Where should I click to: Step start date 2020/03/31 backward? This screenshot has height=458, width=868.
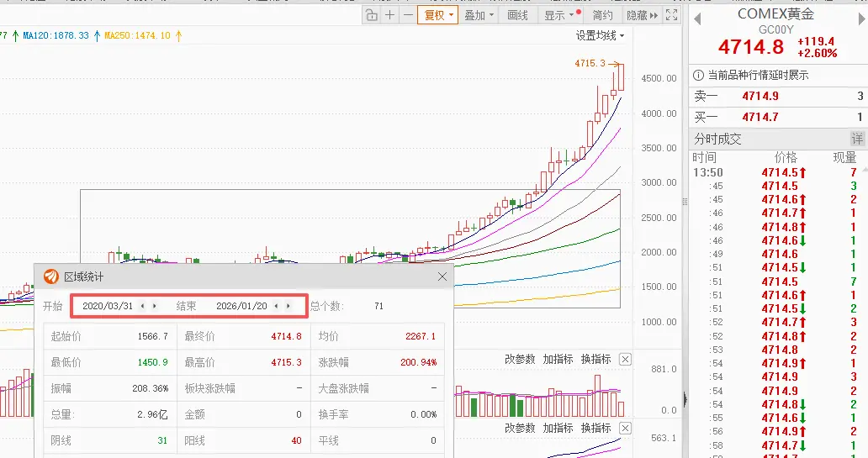click(x=142, y=306)
